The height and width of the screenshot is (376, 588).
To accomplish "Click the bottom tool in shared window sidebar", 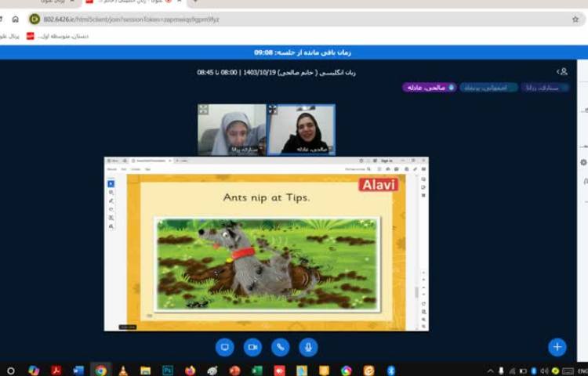I will click(111, 226).
